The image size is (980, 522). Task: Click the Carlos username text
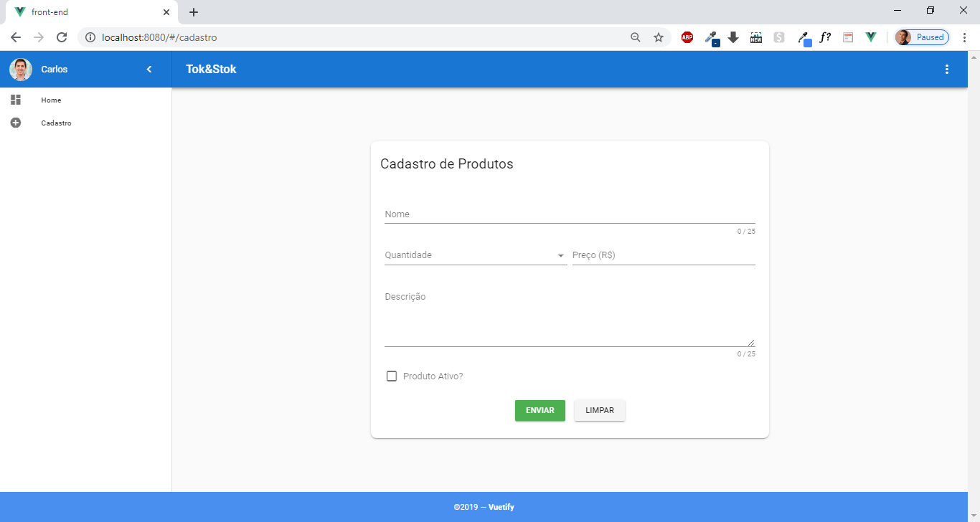tap(55, 70)
